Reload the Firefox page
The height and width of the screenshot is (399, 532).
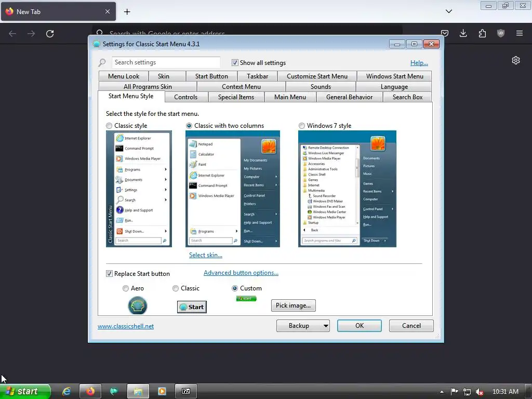[x=50, y=34]
